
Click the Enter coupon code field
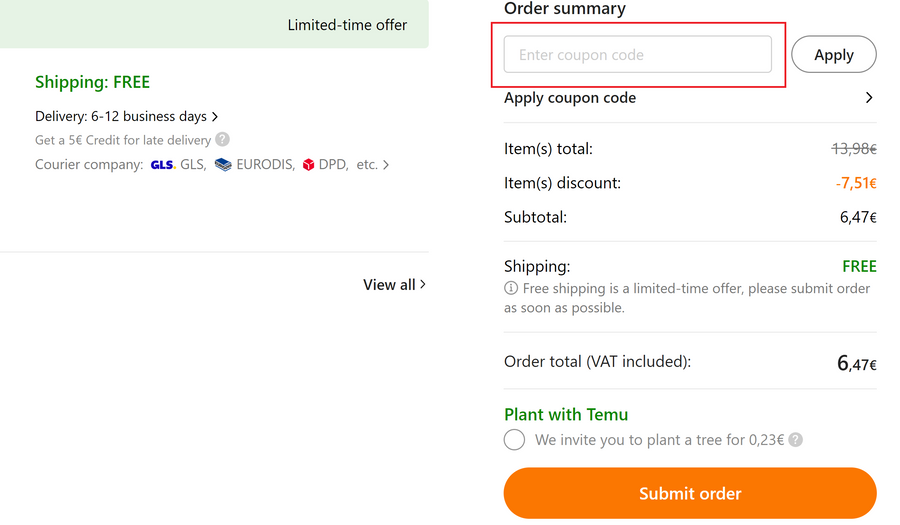click(x=637, y=55)
